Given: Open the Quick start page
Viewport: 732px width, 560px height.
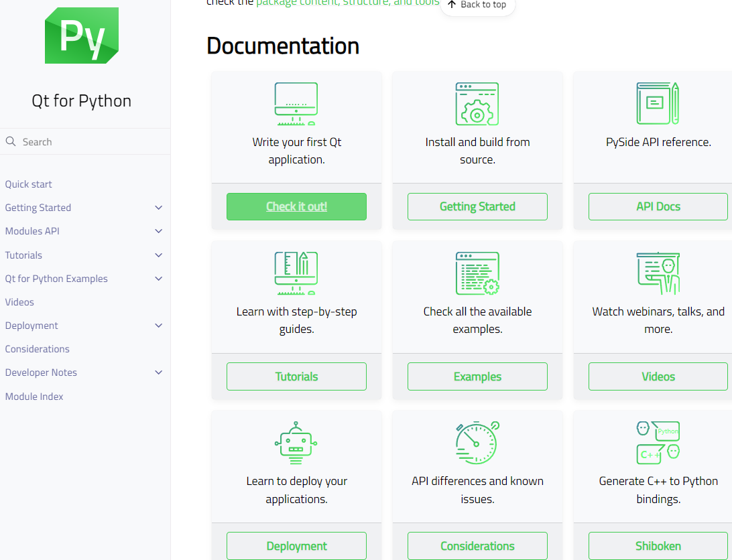Looking at the screenshot, I should (28, 184).
